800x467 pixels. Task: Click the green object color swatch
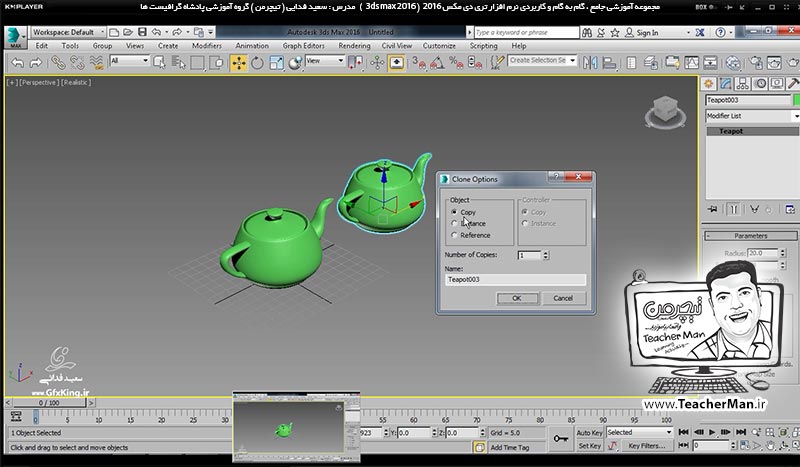tap(796, 100)
